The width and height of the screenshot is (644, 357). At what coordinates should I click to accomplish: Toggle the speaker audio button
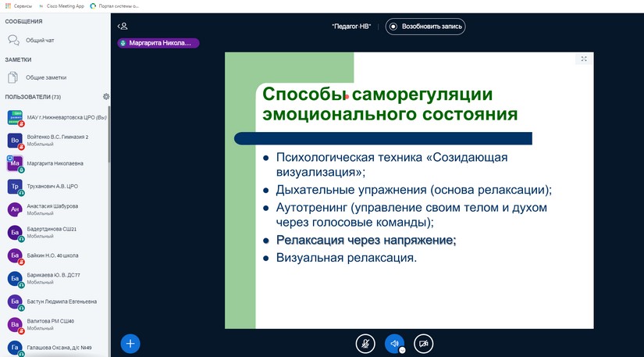(394, 344)
